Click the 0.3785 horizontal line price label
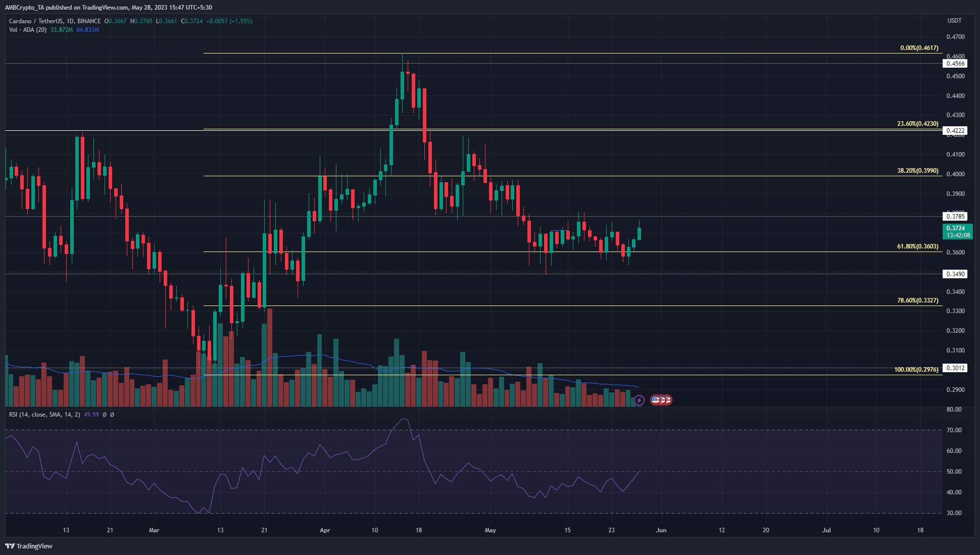Image resolution: width=980 pixels, height=555 pixels. click(956, 217)
